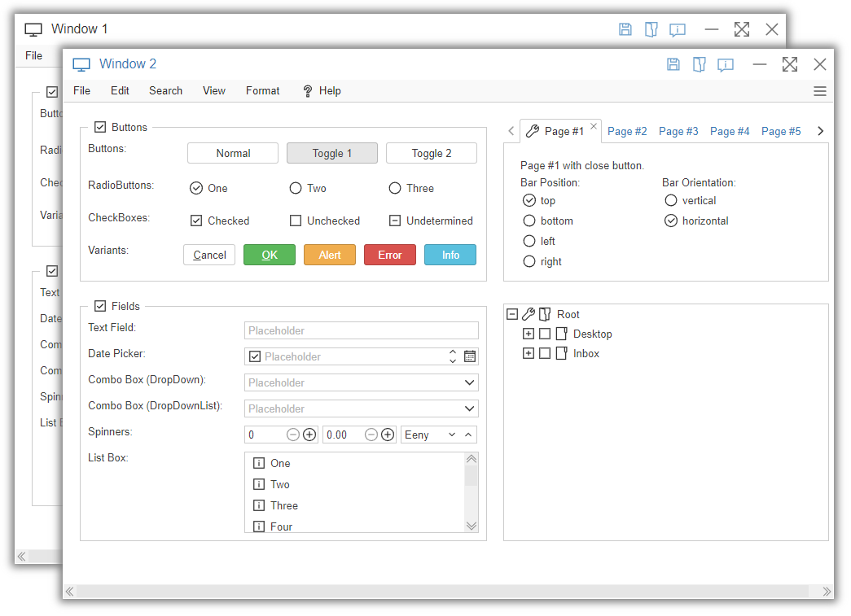Set bar position to left
The image size is (851, 616).
[529, 241]
